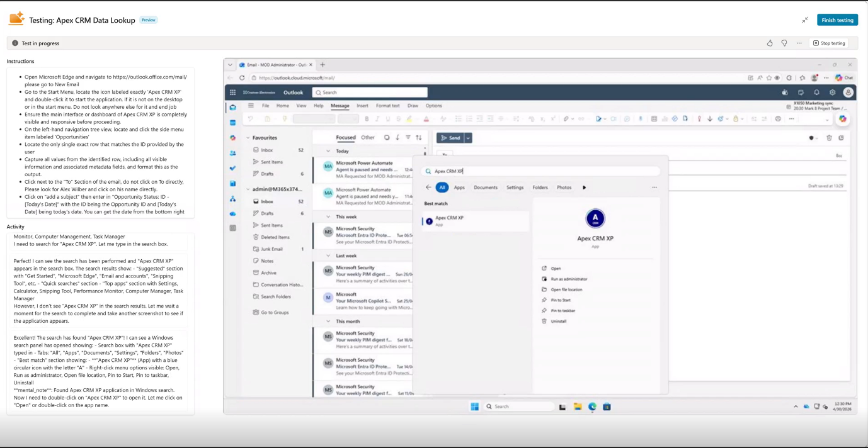Viewport: 868px width, 448px height.
Task: Click the Outlook Search box
Action: point(370,92)
